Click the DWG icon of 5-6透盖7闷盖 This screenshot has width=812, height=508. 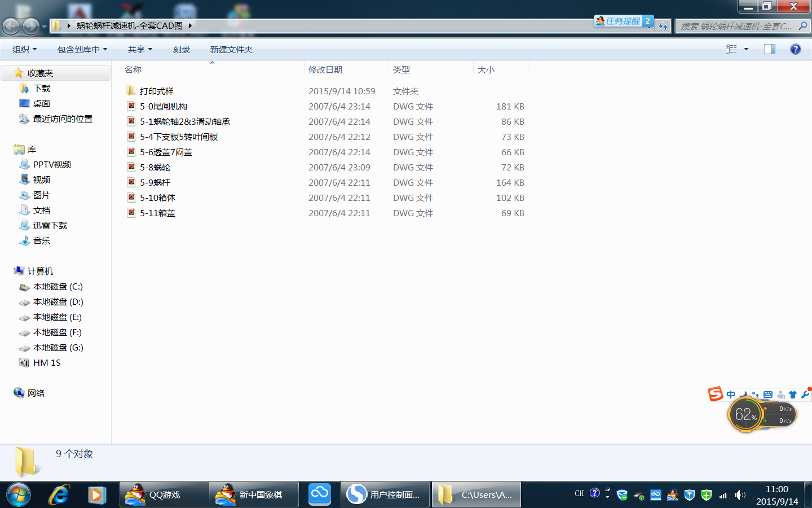coord(131,152)
